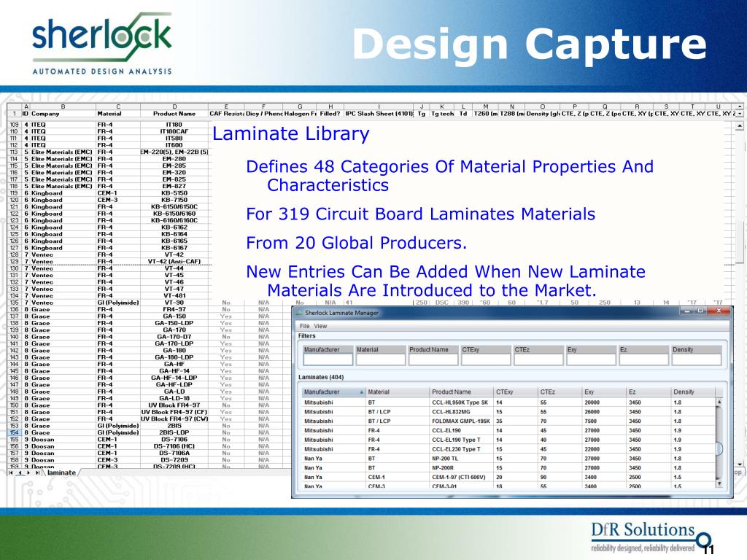Click spreadsheet cell EM-827

tap(174, 186)
